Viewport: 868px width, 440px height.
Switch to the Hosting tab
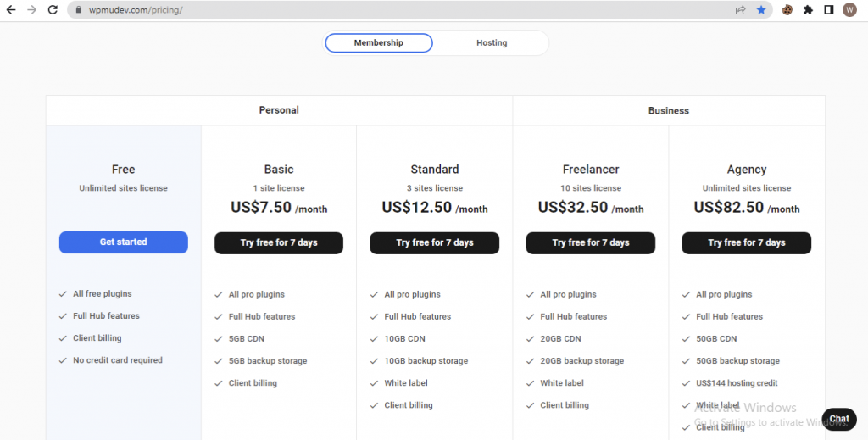[x=492, y=42]
